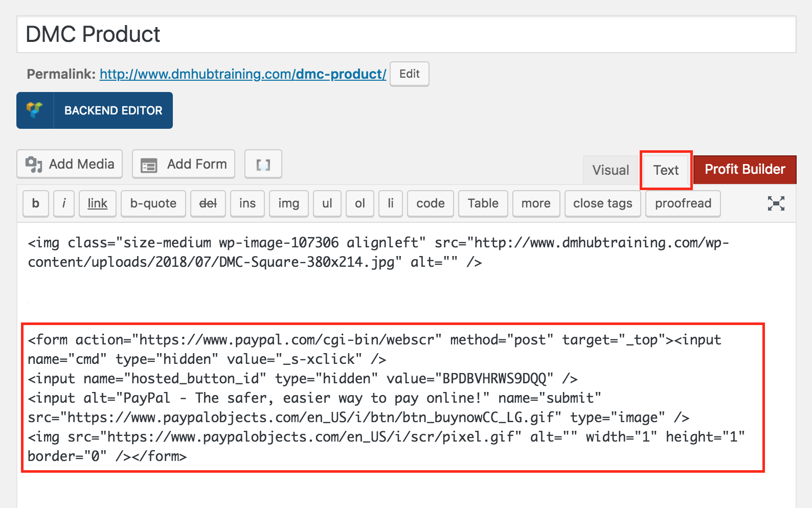
Task: Insert the more tag
Action: pos(536,203)
